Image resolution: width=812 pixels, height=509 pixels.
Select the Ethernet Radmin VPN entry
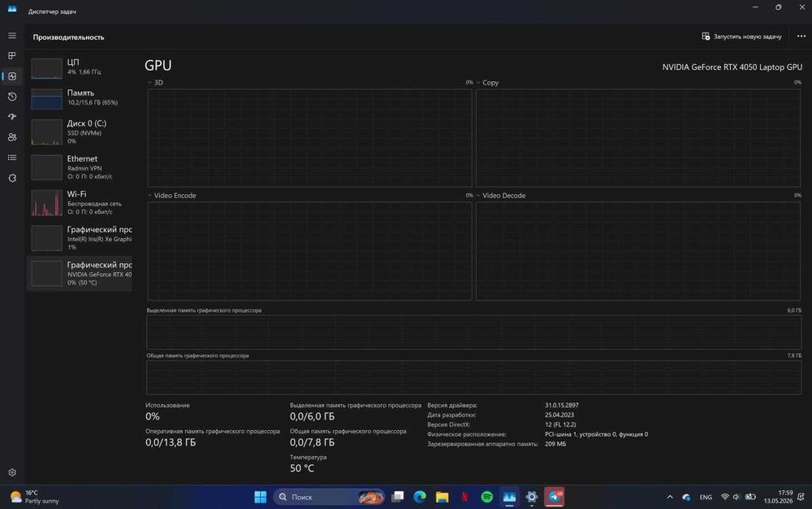pyautogui.click(x=80, y=166)
